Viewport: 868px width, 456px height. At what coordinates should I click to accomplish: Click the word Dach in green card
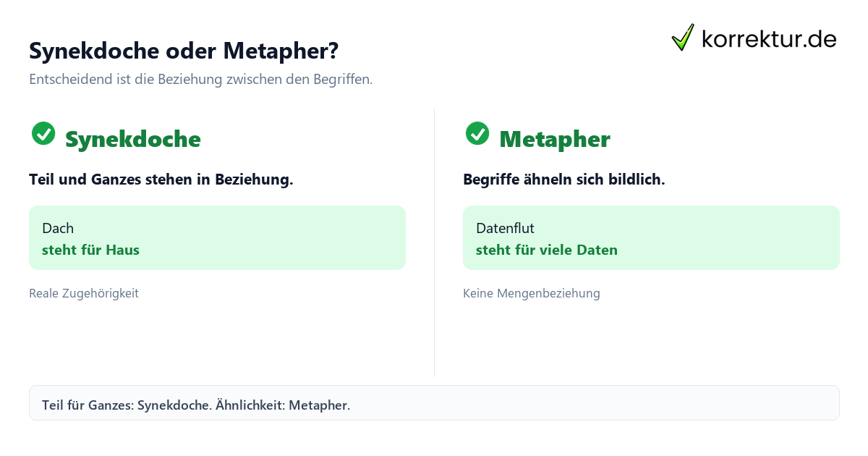tap(58, 228)
